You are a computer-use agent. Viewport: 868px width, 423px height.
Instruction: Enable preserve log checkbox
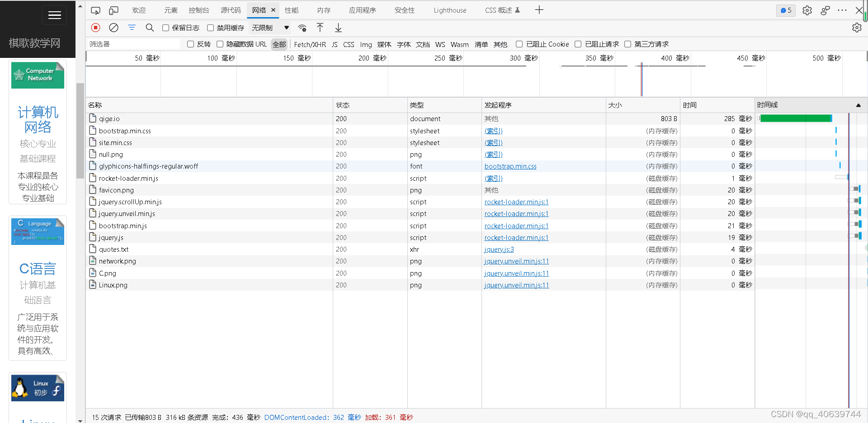coord(165,28)
